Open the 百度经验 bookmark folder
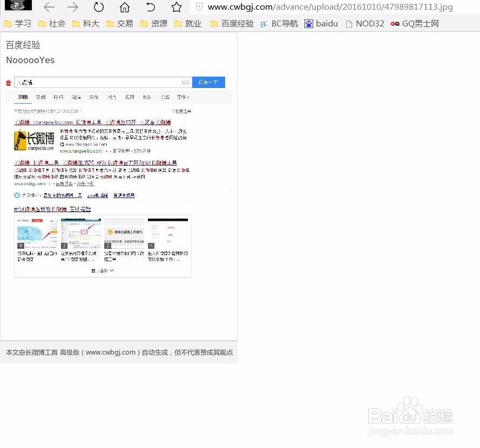The height and width of the screenshot is (448, 480). click(232, 24)
